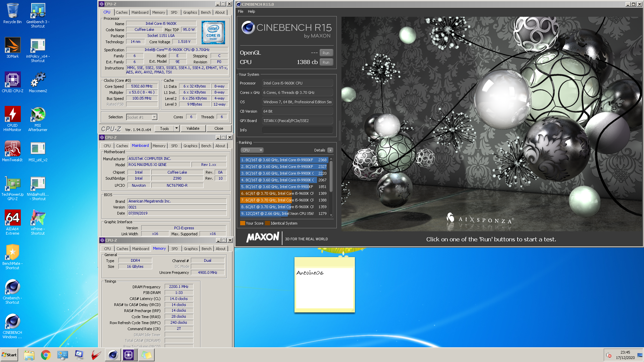Image resolution: width=644 pixels, height=362 pixels.
Task: Select ranking entry 6 scoring 1389
Action: pyautogui.click(x=284, y=193)
